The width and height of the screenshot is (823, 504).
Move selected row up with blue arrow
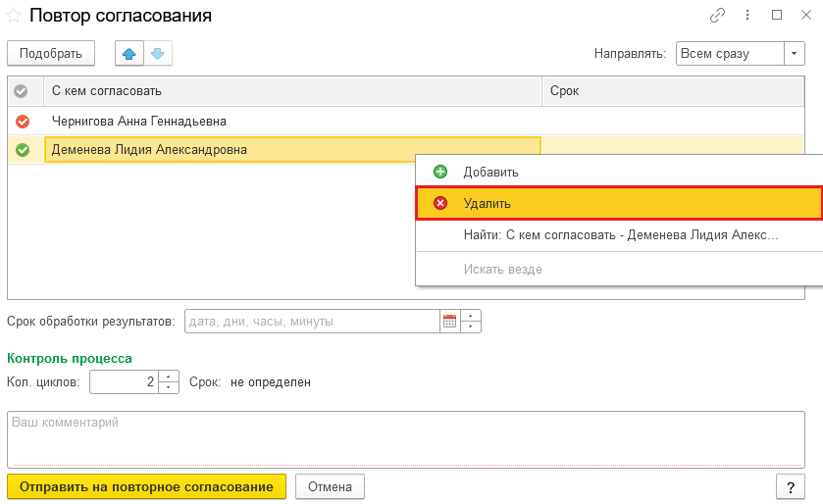click(129, 53)
